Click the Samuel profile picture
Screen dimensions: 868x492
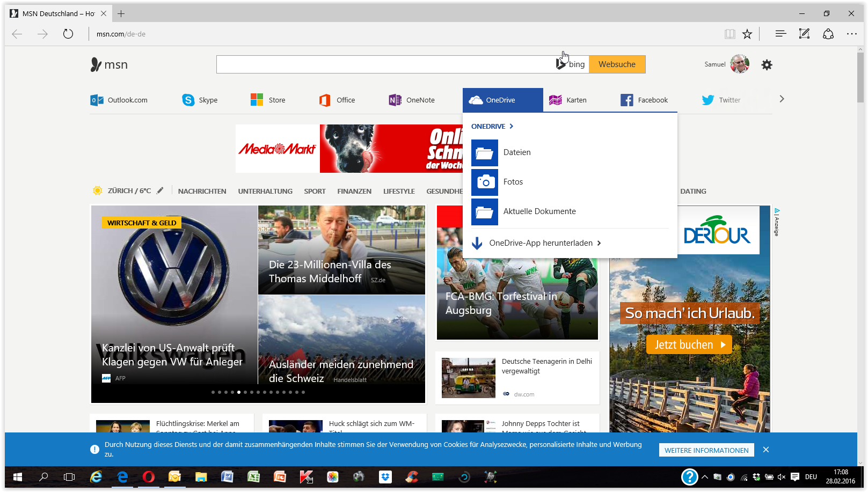[x=740, y=64]
